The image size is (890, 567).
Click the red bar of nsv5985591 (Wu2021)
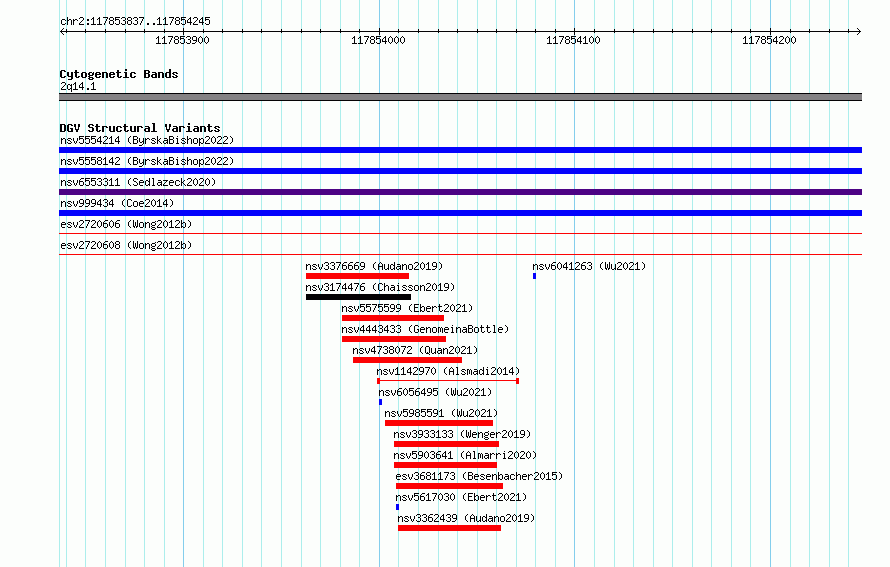[439, 423]
